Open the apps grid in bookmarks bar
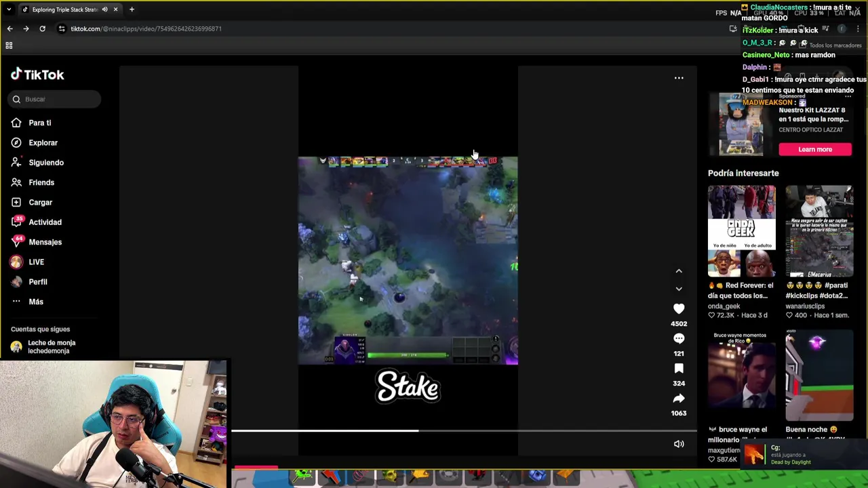Viewport: 868px width, 488px height. tap(9, 45)
